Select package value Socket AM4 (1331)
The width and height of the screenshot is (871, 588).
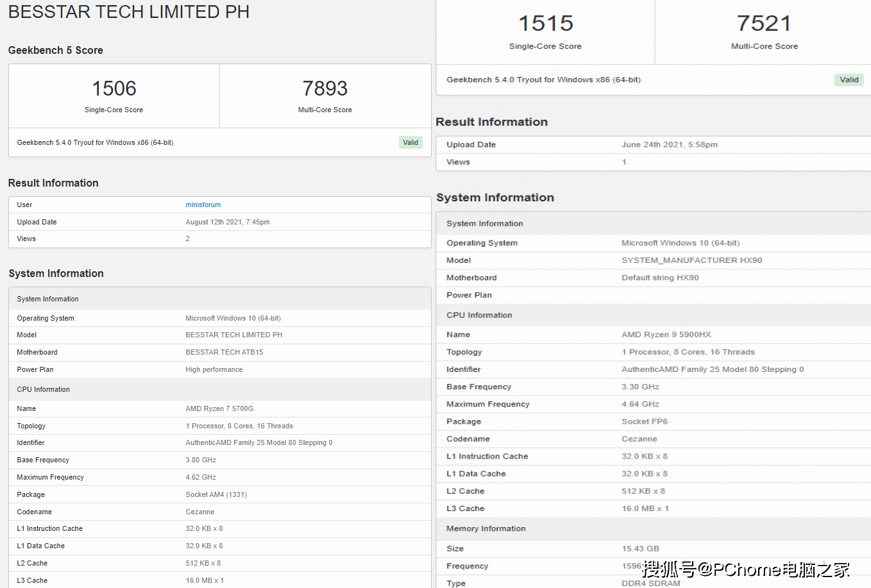click(x=216, y=494)
